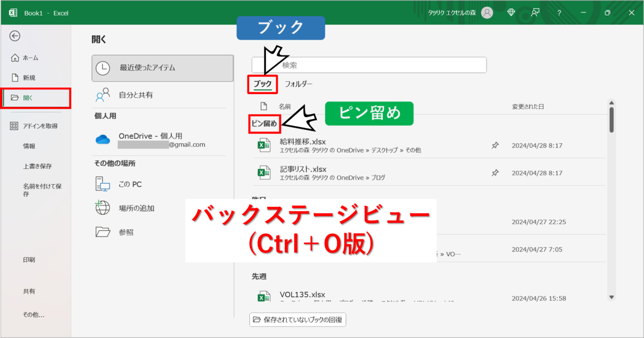Click inside the 検索 search box
This screenshot has width=644, height=338.
coord(369,65)
